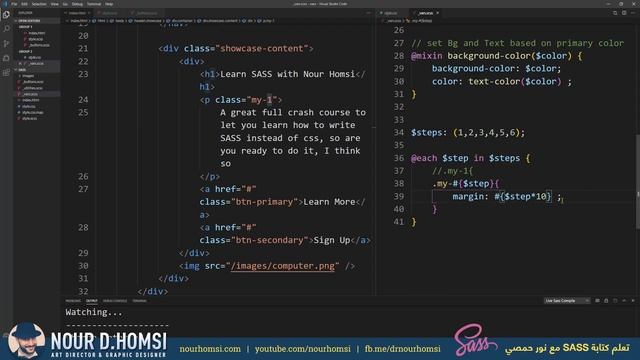Select _utilities.scss in the project tree
The height and width of the screenshot is (360, 640).
tap(33, 88)
